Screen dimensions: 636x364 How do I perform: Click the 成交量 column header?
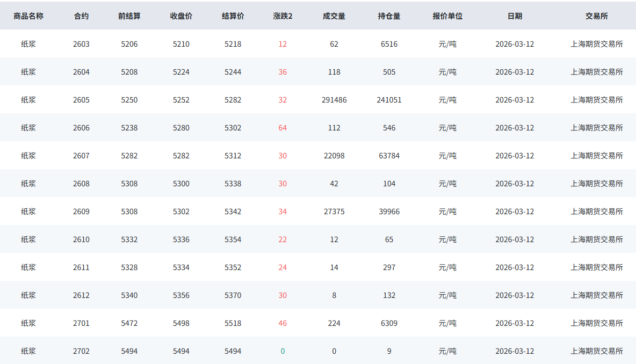tap(334, 16)
